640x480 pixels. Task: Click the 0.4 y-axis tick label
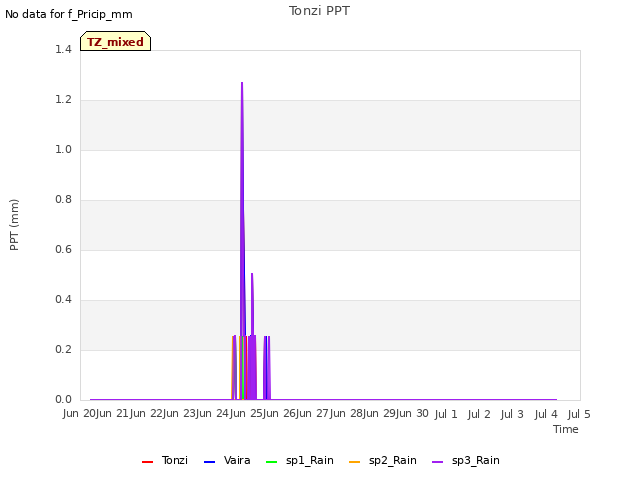pyautogui.click(x=63, y=300)
